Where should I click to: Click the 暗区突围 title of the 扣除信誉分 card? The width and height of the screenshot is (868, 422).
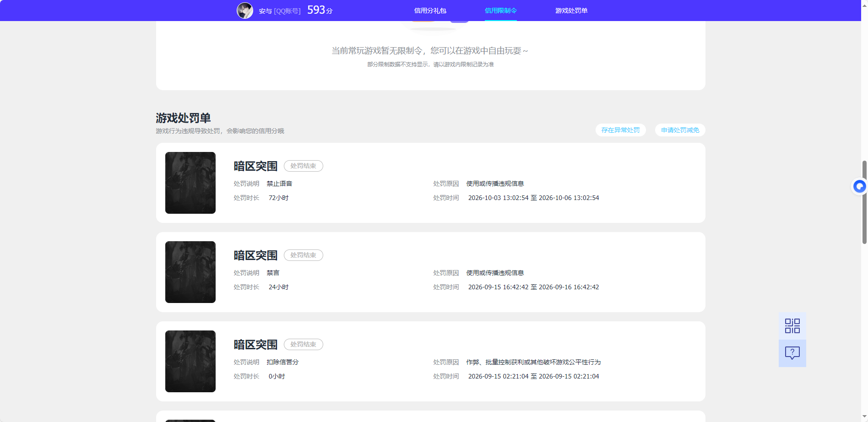pos(255,345)
